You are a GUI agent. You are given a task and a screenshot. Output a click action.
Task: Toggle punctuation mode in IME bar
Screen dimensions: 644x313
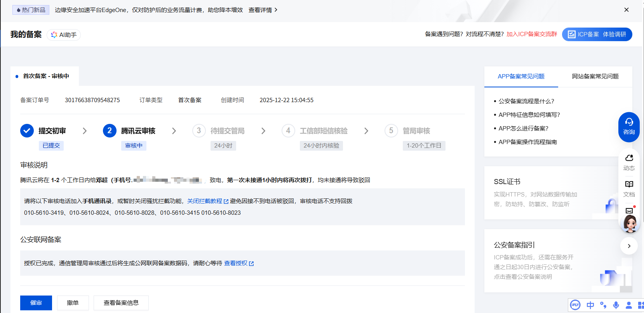coord(603,305)
